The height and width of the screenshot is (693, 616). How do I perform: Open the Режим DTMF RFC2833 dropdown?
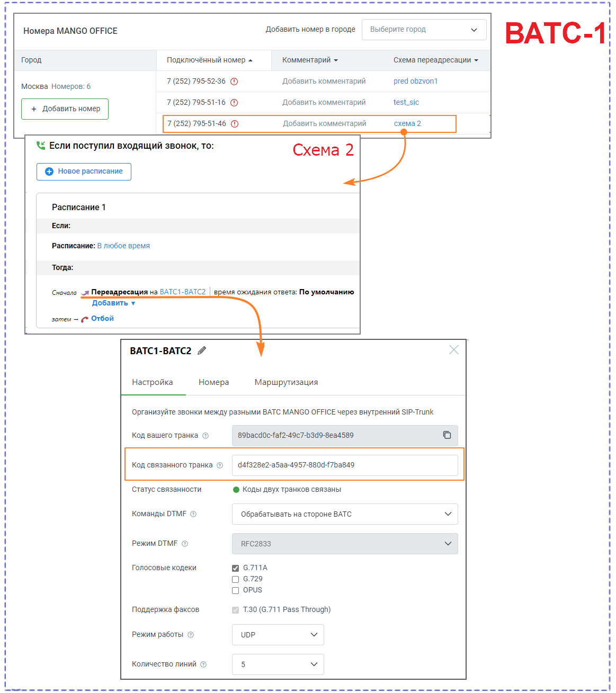point(345,544)
